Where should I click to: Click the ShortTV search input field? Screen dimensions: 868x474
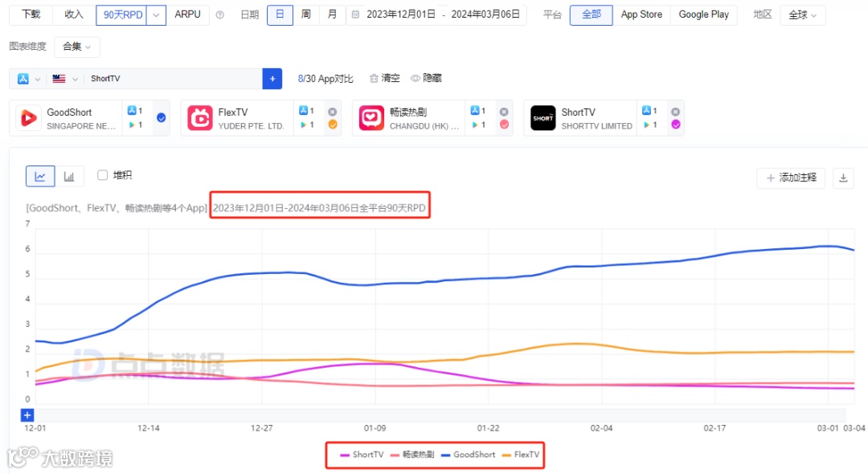coord(173,79)
